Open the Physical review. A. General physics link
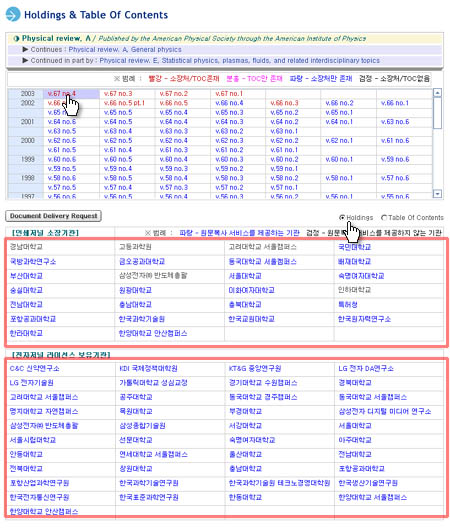This screenshot has height=529, width=450. coord(125,50)
